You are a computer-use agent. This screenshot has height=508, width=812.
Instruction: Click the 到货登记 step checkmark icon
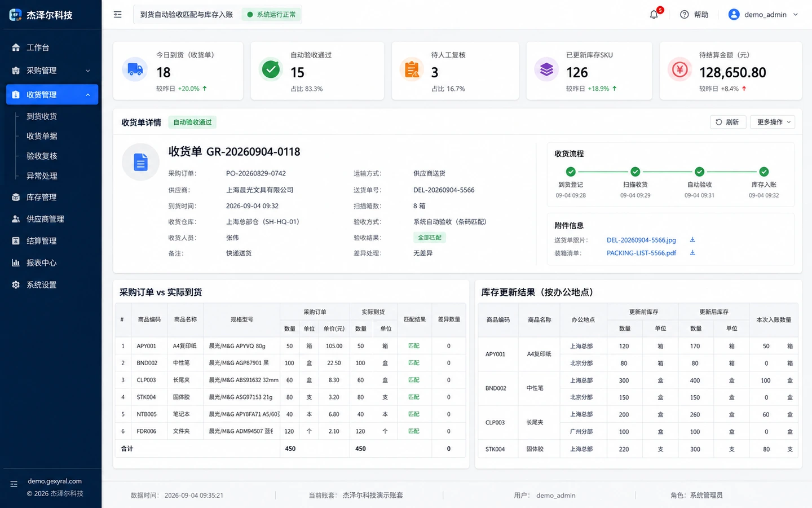(x=571, y=172)
